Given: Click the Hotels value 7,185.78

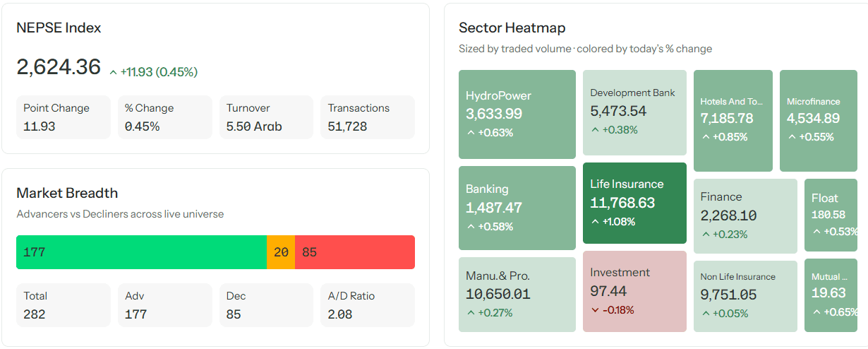Looking at the screenshot, I should (727, 119).
